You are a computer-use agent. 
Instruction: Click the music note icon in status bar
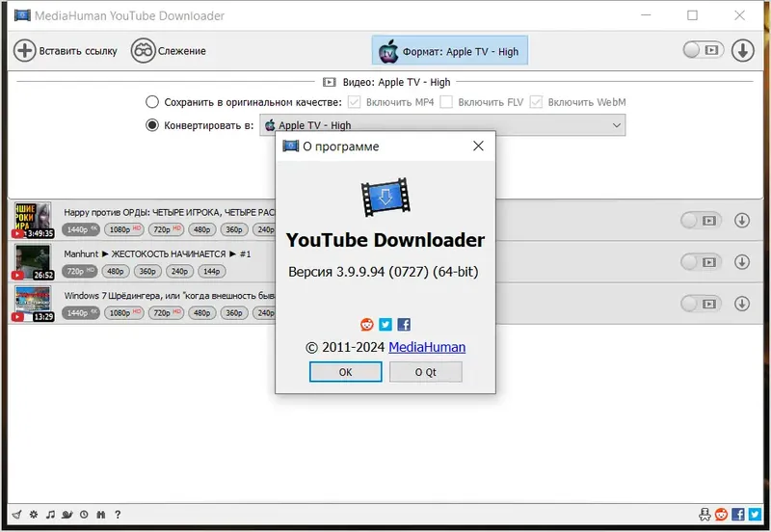[x=50, y=515]
